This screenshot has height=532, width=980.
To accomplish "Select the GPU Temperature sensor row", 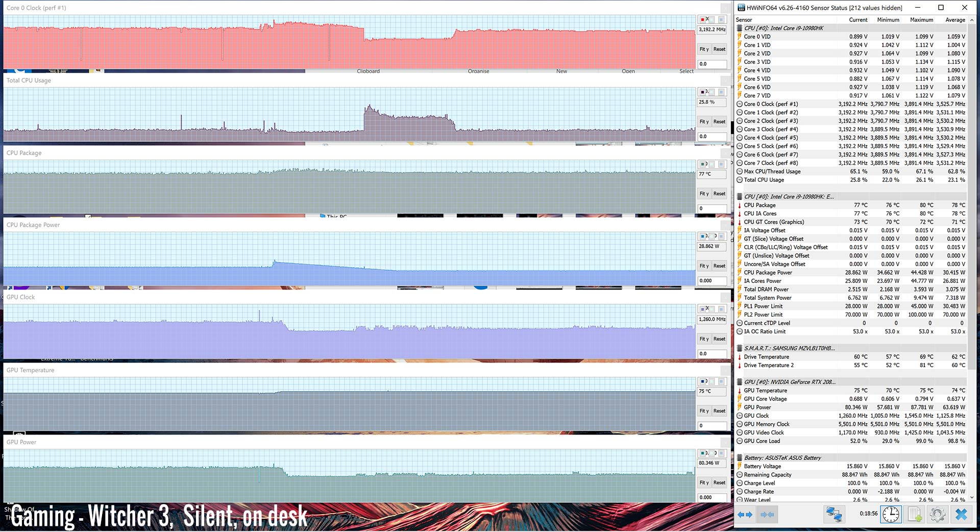I will click(x=765, y=391).
